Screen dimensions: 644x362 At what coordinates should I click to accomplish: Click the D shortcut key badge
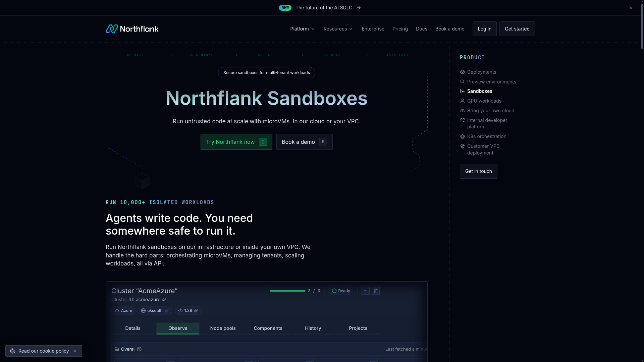click(263, 142)
